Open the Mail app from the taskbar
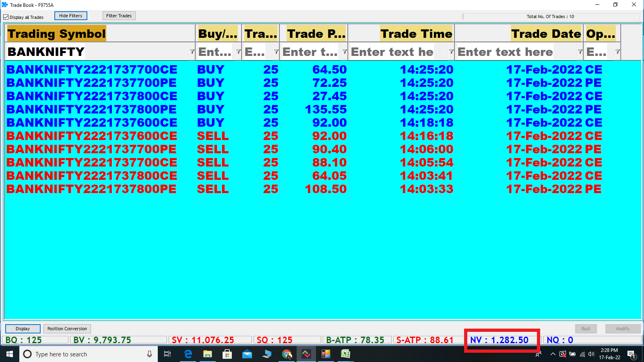Screen dimensions: 644x362 [x=247, y=354]
